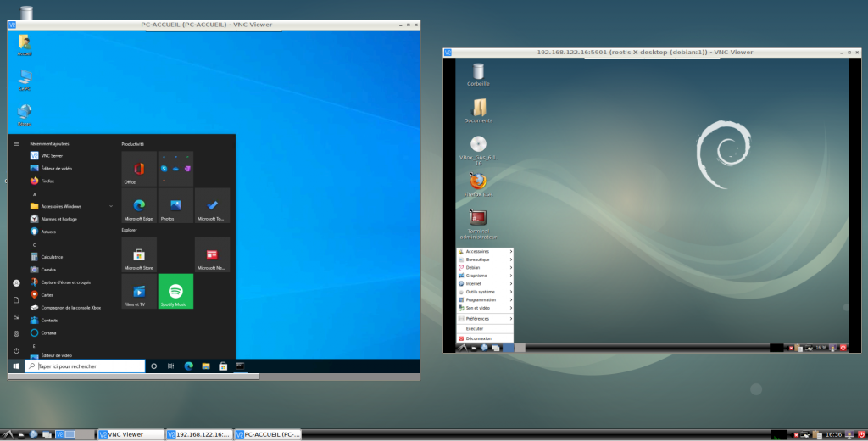
Task: Open the Photos tile
Action: [175, 205]
